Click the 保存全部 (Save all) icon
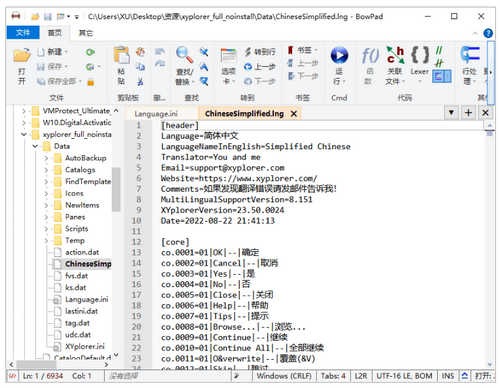The width and height of the screenshot is (500, 388). point(41,81)
